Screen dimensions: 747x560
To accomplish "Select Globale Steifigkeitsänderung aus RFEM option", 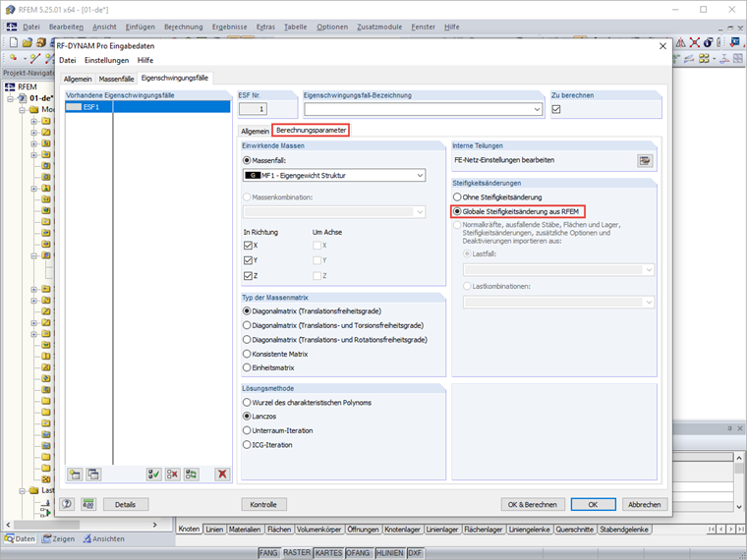I will 457,211.
